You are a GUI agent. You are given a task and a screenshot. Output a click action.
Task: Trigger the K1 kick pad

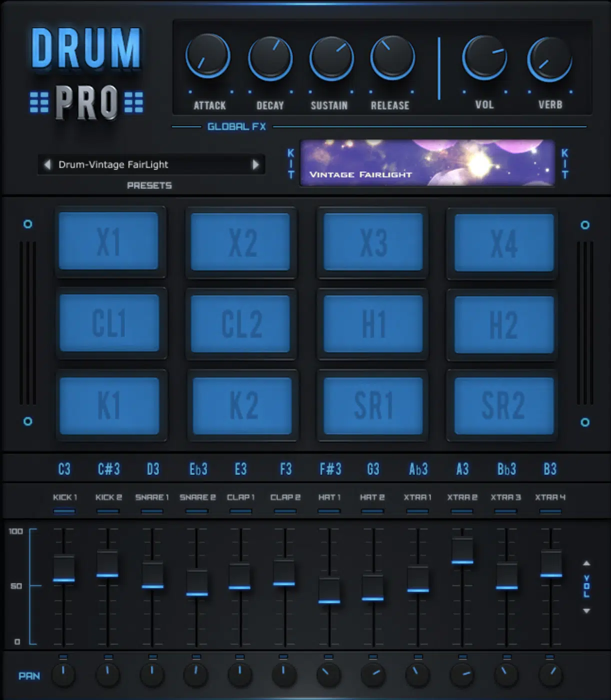tap(109, 405)
